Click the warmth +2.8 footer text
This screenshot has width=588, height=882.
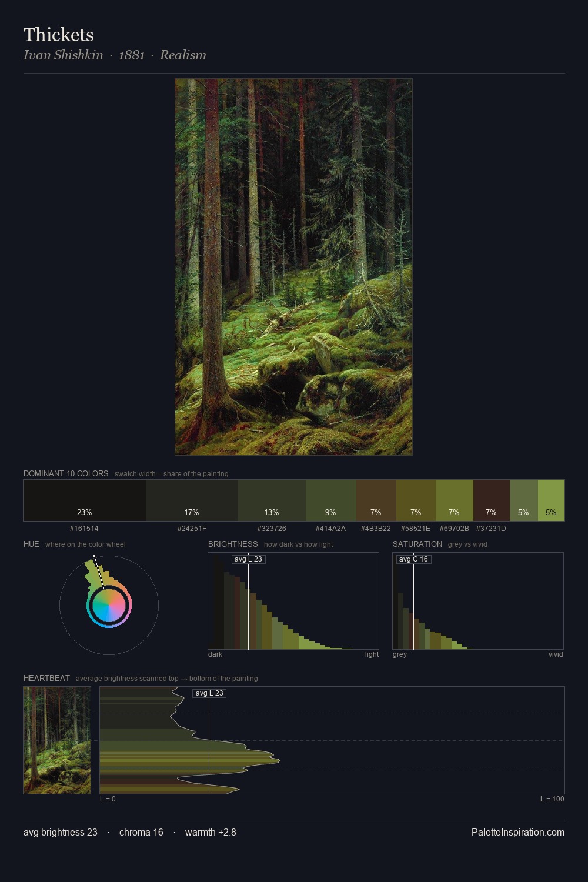click(x=211, y=832)
